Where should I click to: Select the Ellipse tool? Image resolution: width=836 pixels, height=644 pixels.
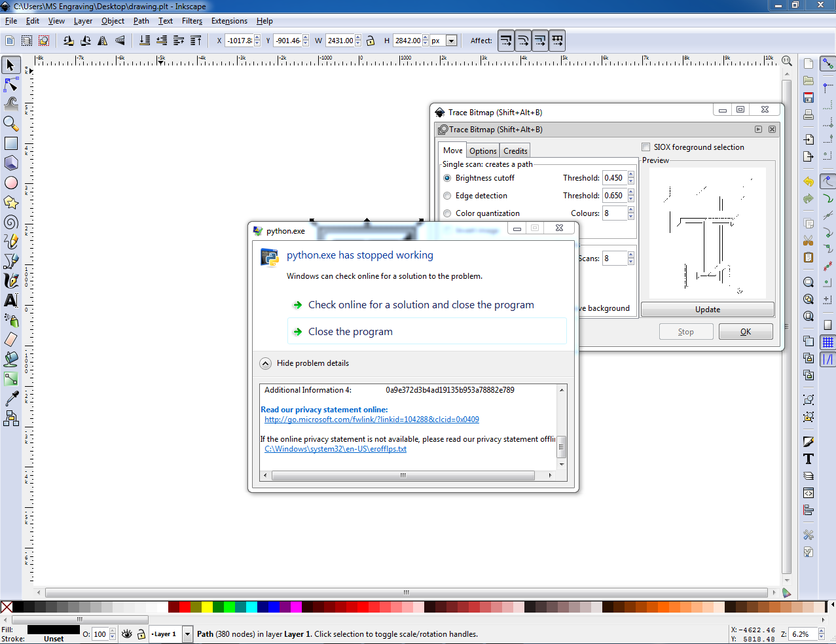click(10, 182)
